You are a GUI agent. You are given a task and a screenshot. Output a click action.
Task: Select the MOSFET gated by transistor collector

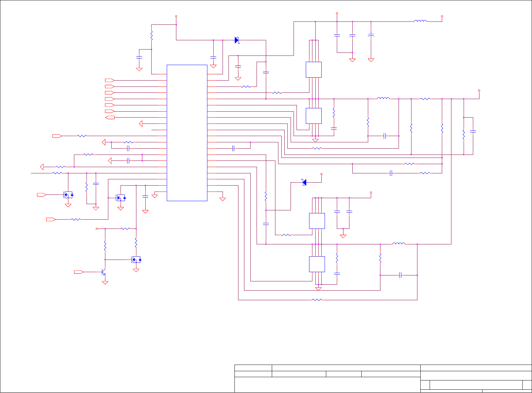click(x=136, y=260)
